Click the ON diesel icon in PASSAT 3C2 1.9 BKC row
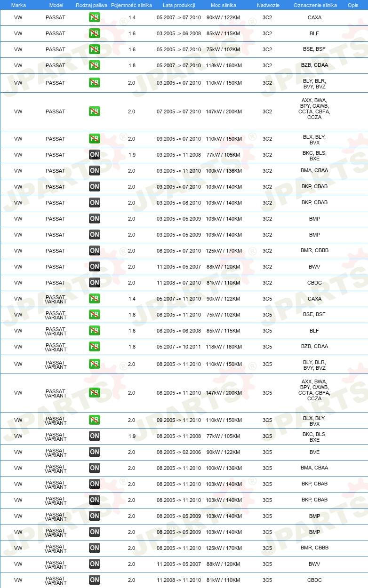The image size is (368, 588). (95, 155)
